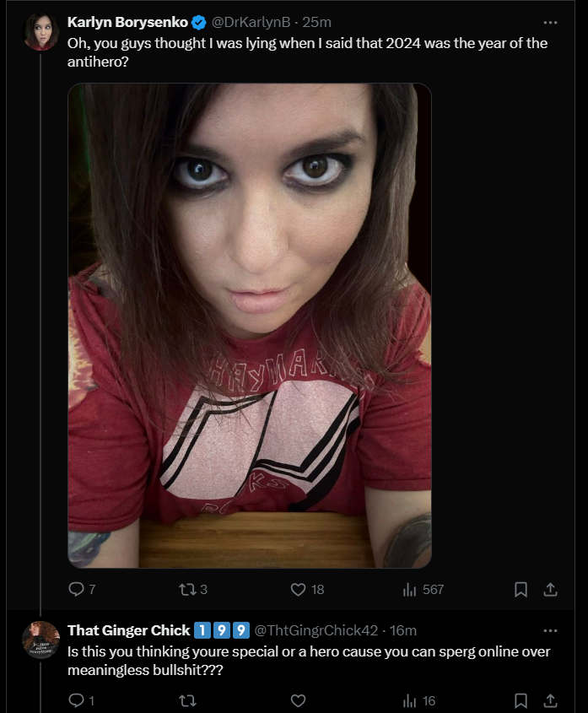
Task: Open more options on That Ginger Chick's reply
Action: click(550, 630)
